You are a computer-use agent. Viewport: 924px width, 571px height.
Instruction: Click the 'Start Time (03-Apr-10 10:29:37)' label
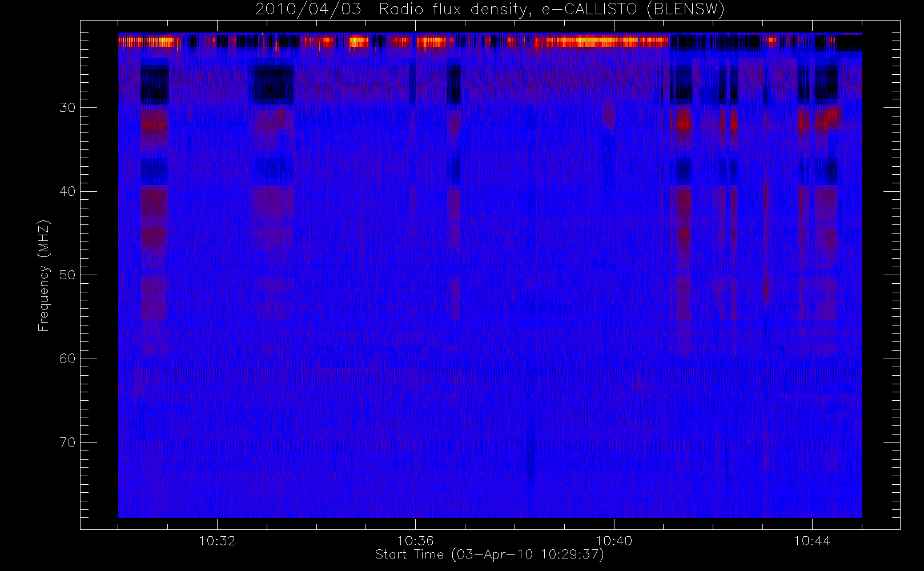tap(489, 554)
